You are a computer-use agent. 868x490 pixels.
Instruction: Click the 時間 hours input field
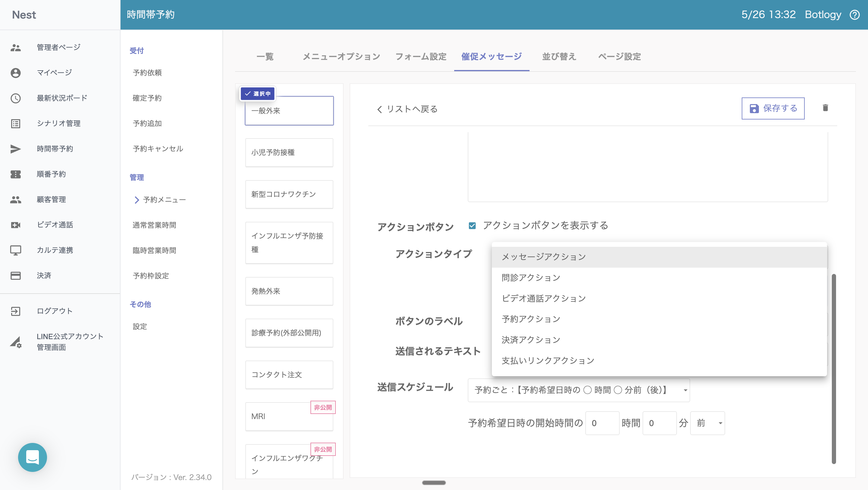(602, 423)
